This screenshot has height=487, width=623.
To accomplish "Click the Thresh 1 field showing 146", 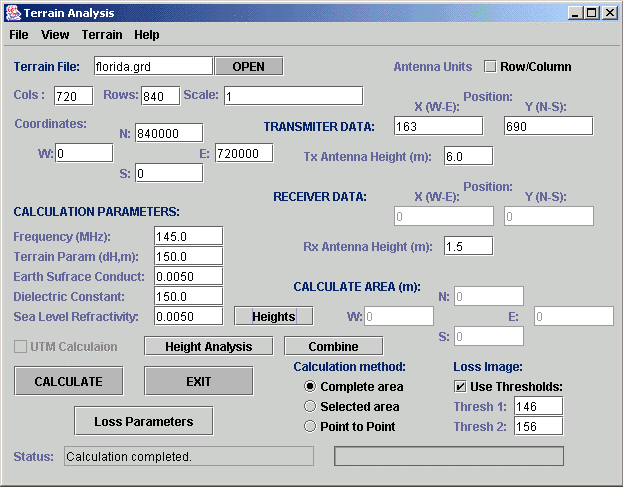I will click(538, 406).
